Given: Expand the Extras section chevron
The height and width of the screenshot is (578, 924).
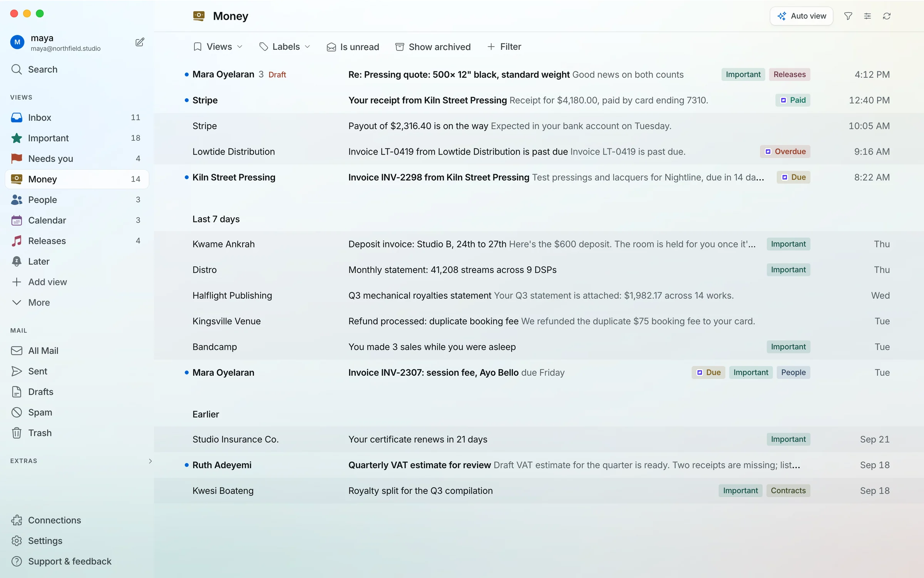Looking at the screenshot, I should [x=150, y=461].
